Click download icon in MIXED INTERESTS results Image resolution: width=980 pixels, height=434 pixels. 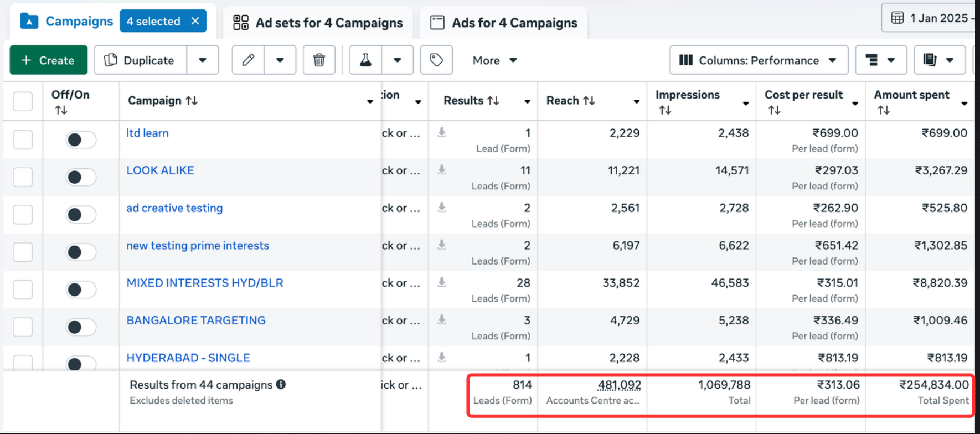442,282
